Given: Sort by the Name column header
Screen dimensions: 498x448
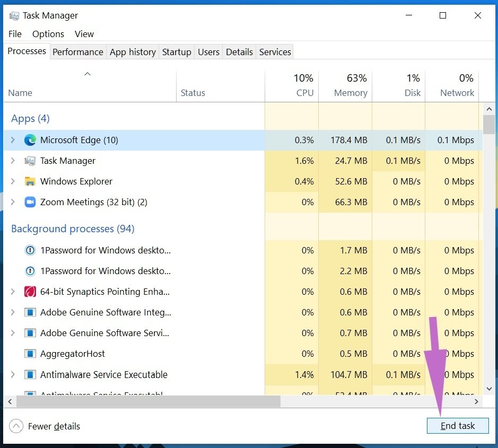Looking at the screenshot, I should click(90, 86).
